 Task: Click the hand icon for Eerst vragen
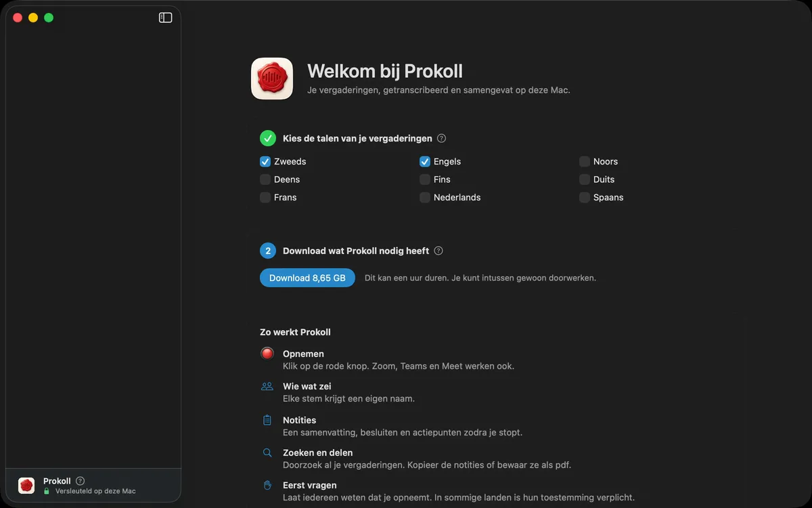pyautogui.click(x=267, y=485)
